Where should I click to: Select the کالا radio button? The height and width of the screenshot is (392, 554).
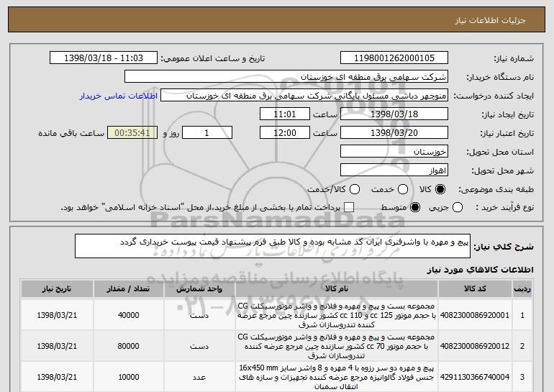tap(441, 189)
